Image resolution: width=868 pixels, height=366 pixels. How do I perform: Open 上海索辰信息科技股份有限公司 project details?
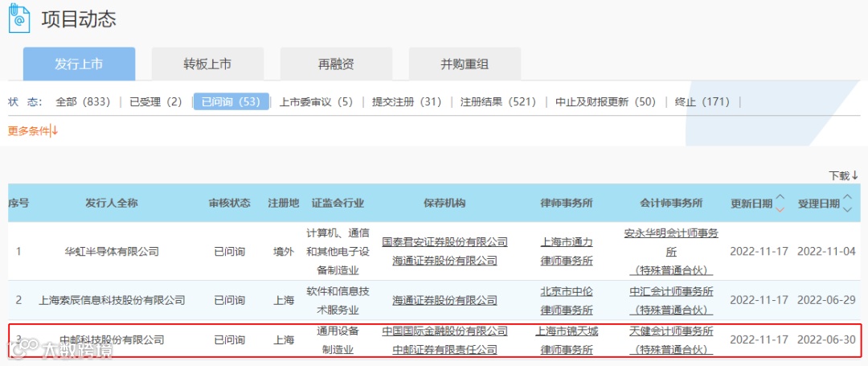[x=111, y=300]
